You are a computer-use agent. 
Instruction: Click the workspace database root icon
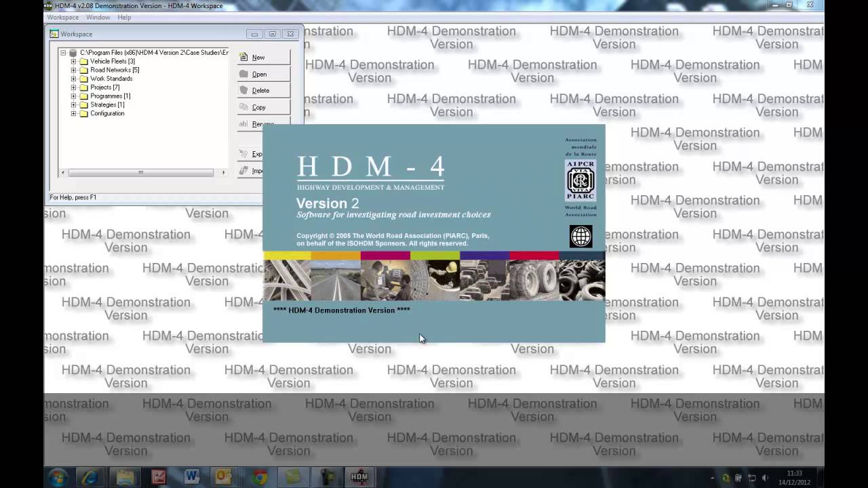pyautogui.click(x=73, y=52)
